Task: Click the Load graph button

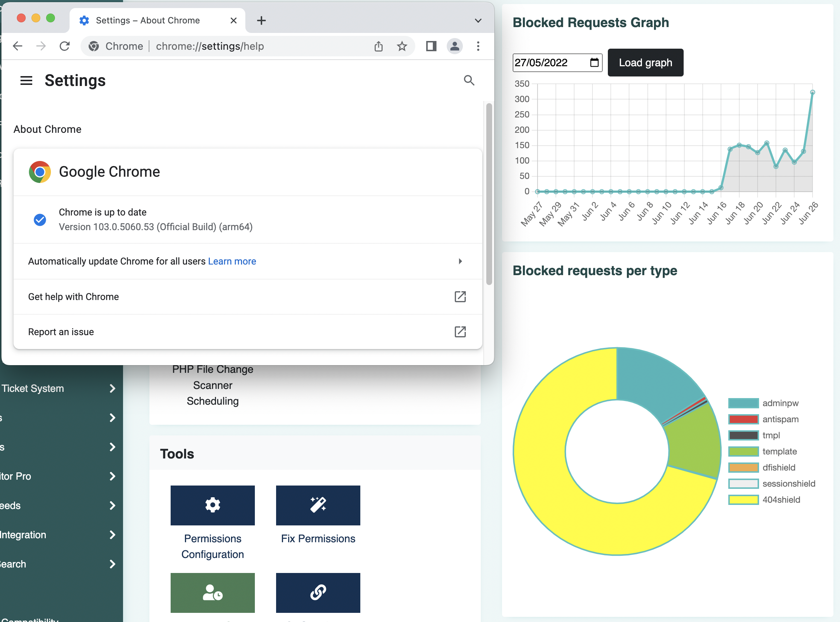Action: click(645, 63)
